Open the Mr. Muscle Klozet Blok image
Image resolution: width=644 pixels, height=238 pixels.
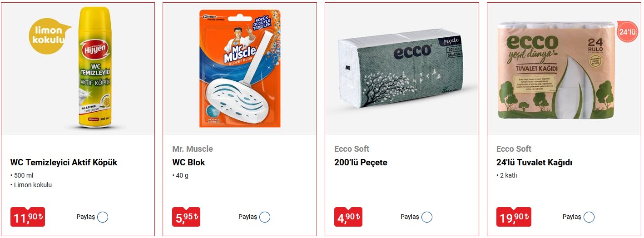coord(239,69)
